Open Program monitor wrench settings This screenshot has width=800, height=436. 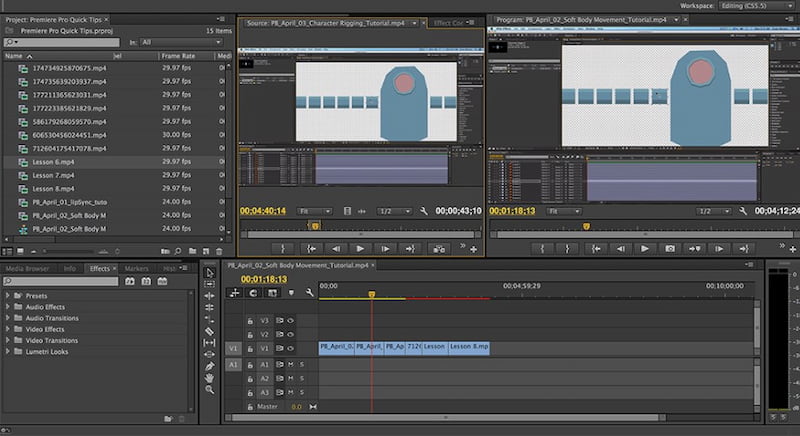743,211
